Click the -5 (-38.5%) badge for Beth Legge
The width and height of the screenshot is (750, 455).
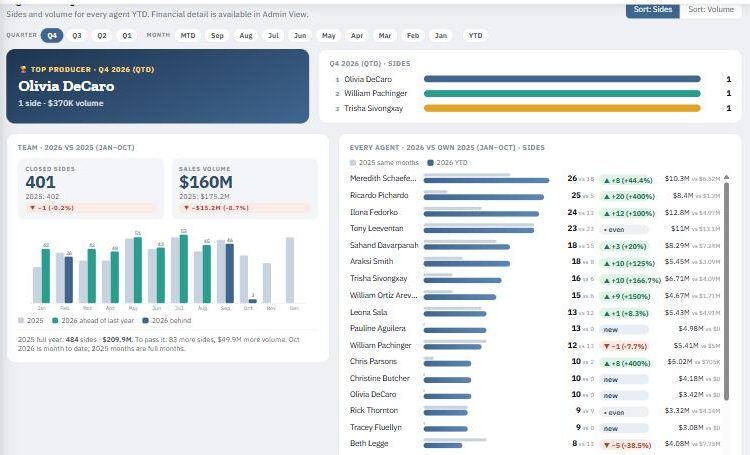627,445
